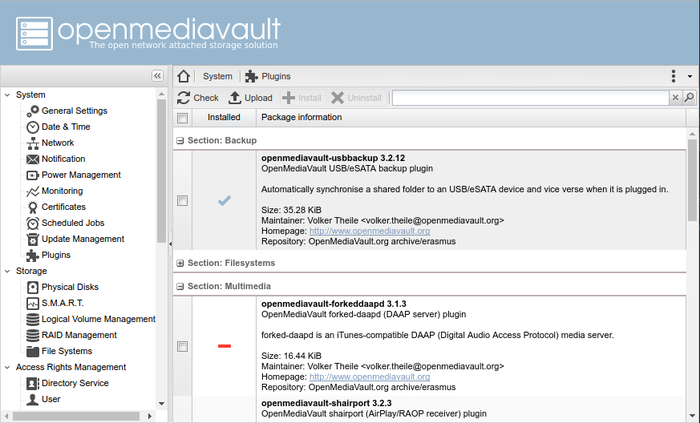Open S.M.A.R.T. icon in Storage

click(x=33, y=303)
